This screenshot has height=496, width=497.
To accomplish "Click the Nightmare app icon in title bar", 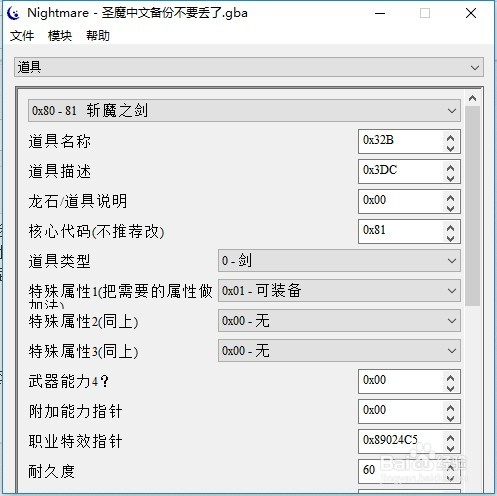I will pyautogui.click(x=14, y=13).
